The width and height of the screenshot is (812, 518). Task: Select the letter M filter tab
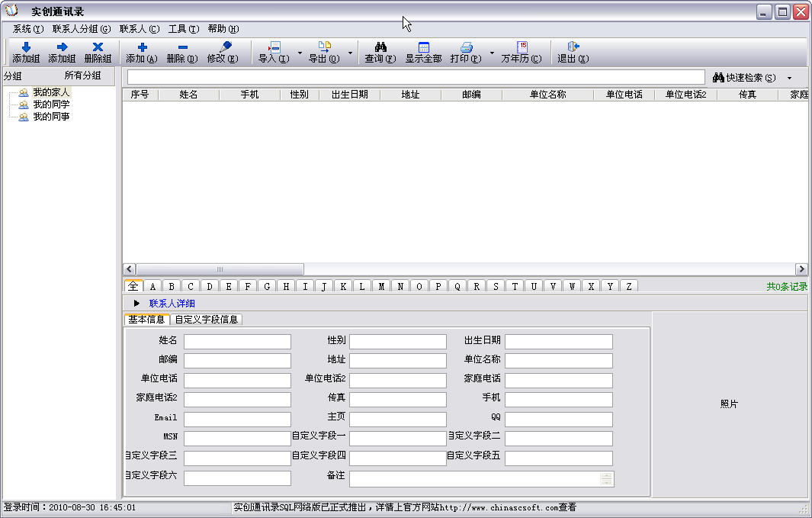click(x=381, y=287)
